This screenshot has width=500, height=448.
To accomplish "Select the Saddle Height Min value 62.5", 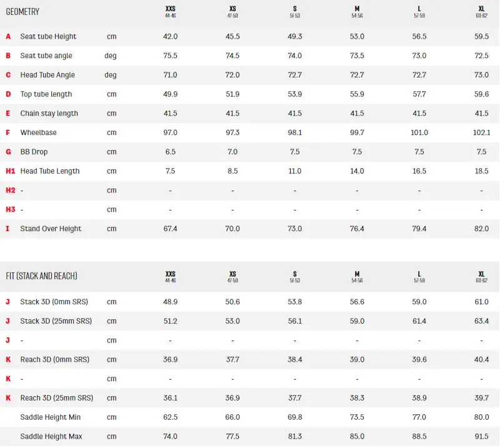I will point(170,417).
